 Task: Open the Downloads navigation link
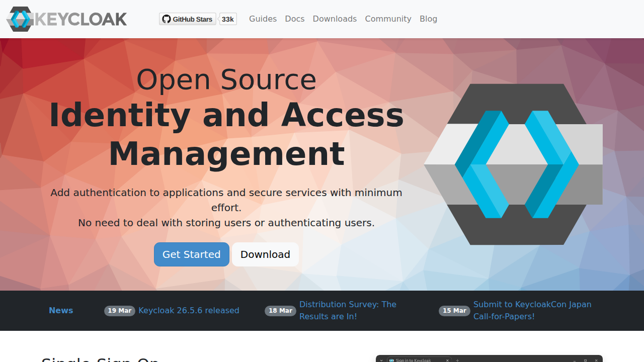(x=335, y=19)
